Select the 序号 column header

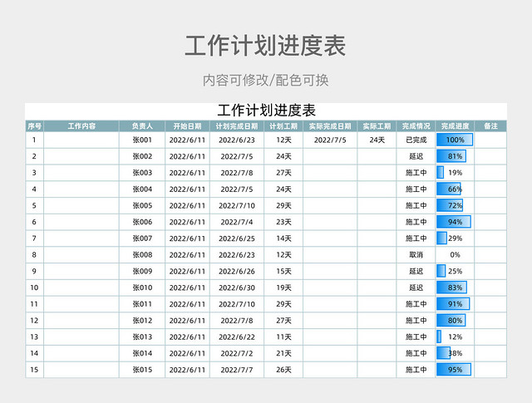35,126
